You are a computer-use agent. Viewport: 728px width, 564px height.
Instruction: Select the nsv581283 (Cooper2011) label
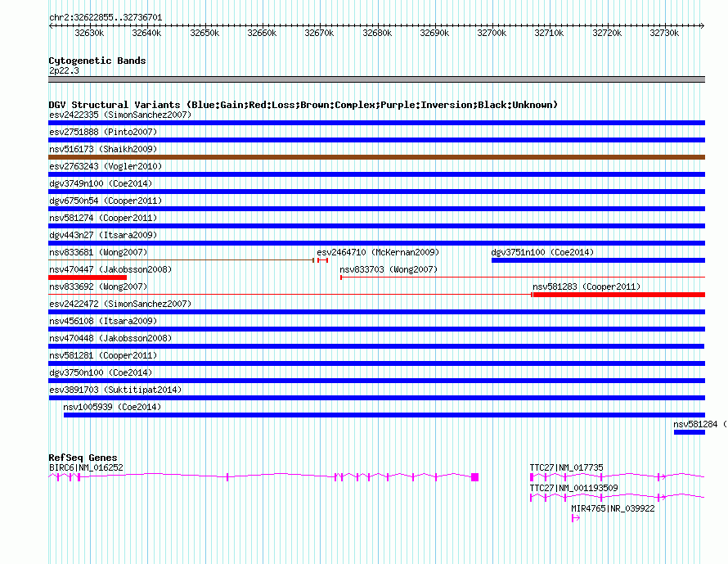(x=586, y=287)
